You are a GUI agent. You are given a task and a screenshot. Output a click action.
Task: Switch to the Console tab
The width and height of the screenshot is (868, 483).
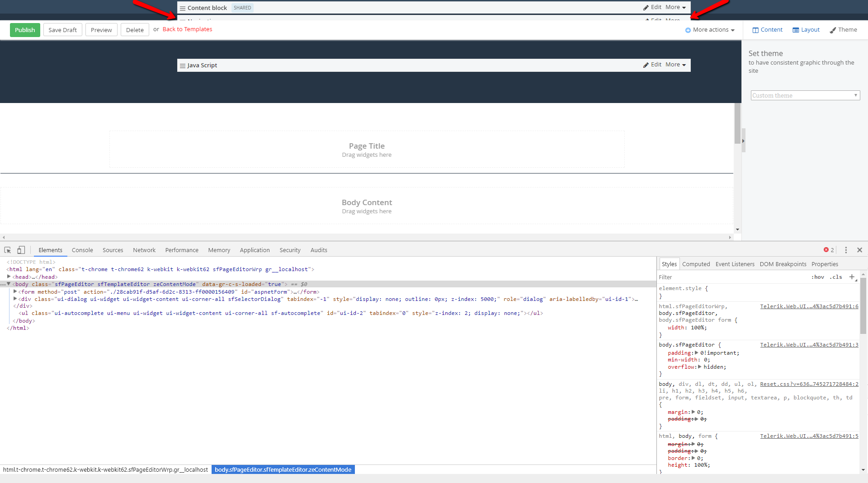[82, 250]
